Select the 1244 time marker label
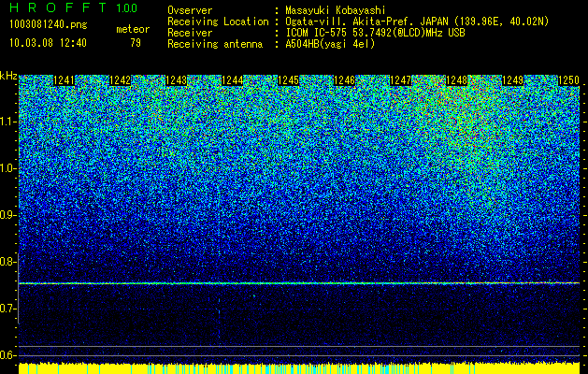The width and height of the screenshot is (588, 374). [233, 80]
